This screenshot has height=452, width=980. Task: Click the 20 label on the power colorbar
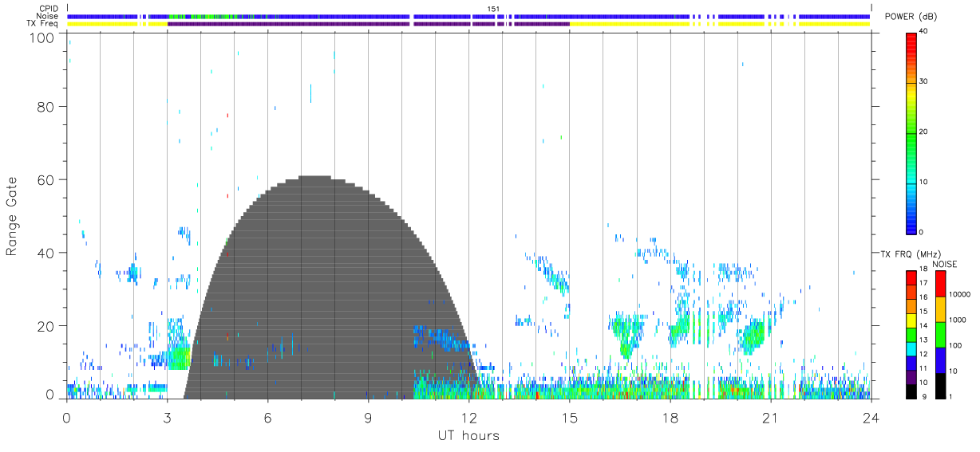pyautogui.click(x=924, y=132)
